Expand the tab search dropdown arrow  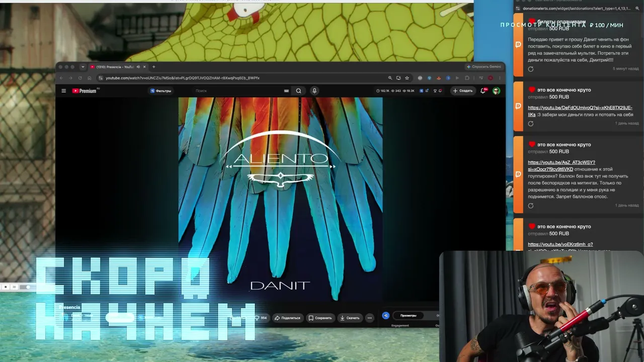83,67
